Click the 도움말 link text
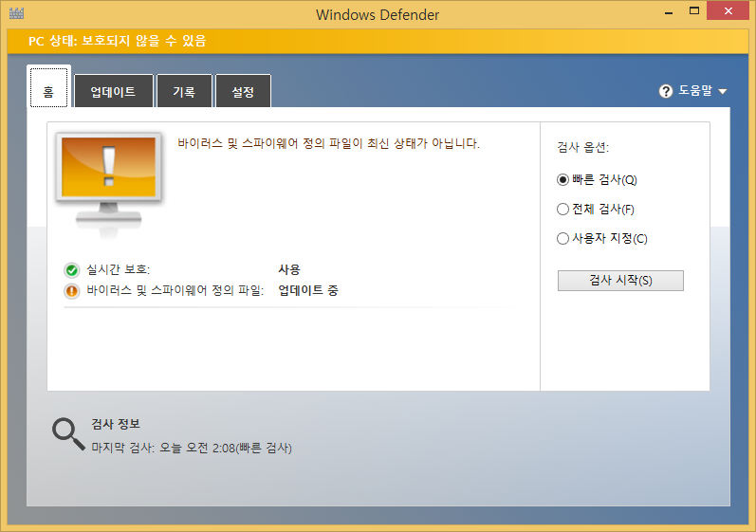The width and height of the screenshot is (756, 532). 695,90
